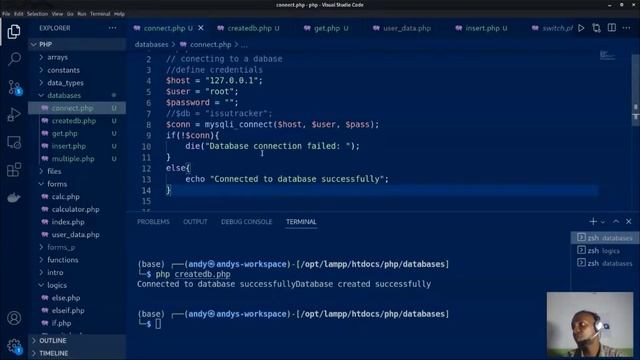Show the DEBUG CONSOLE panel tab
The height and width of the screenshot is (360, 640).
(247, 222)
